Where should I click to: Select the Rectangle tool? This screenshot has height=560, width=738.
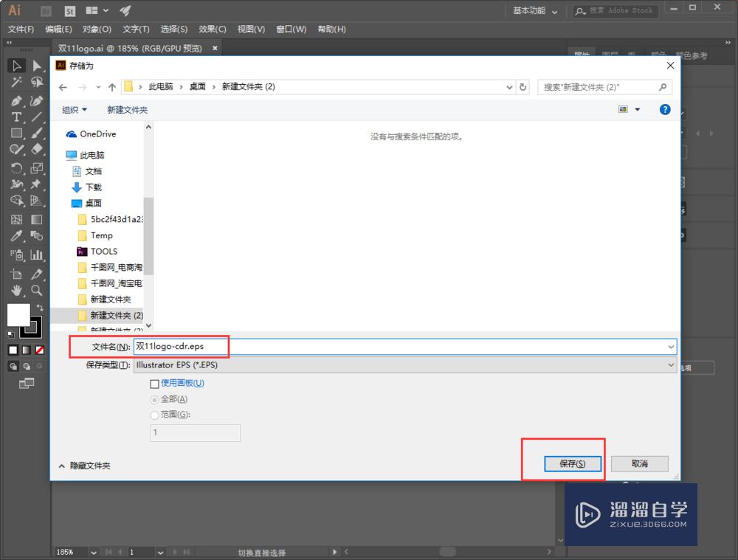coord(16,134)
